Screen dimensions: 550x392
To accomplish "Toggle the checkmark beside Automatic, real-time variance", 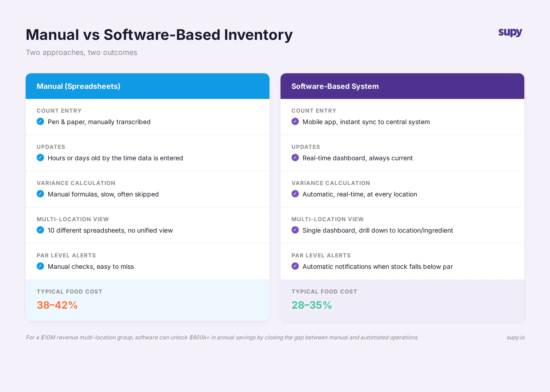I will pyautogui.click(x=295, y=194).
